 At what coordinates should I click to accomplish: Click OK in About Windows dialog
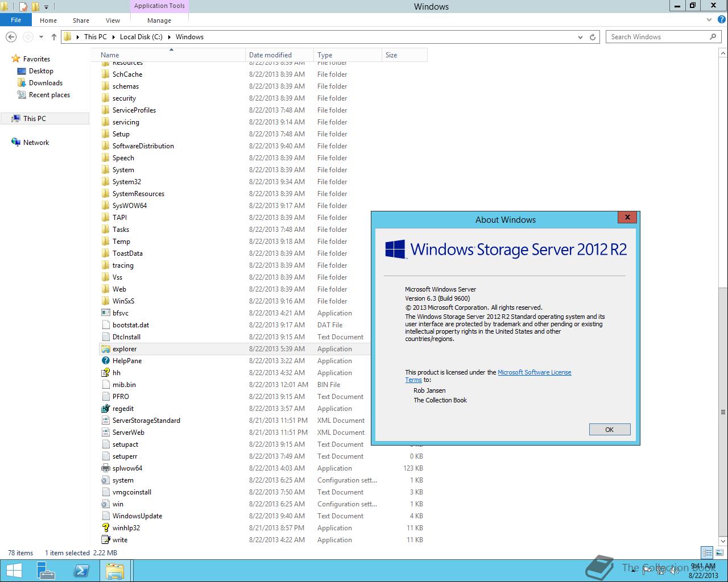(610, 430)
